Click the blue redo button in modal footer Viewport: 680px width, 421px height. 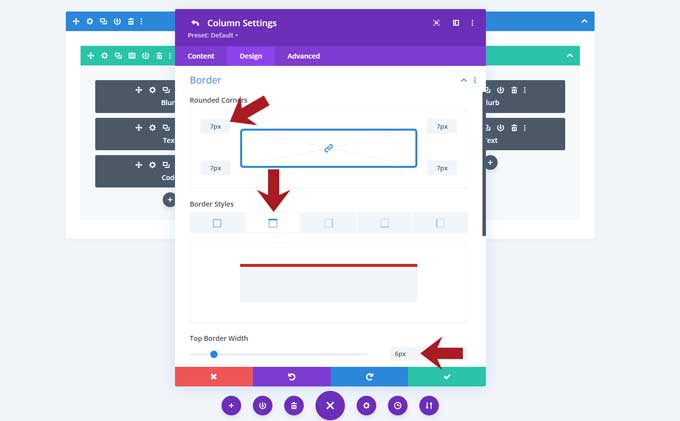[x=369, y=377]
